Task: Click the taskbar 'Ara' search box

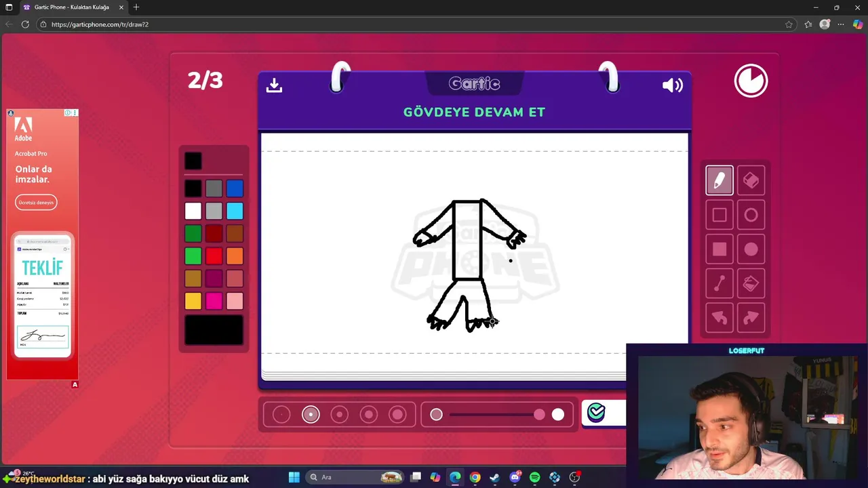Action: 356,477
